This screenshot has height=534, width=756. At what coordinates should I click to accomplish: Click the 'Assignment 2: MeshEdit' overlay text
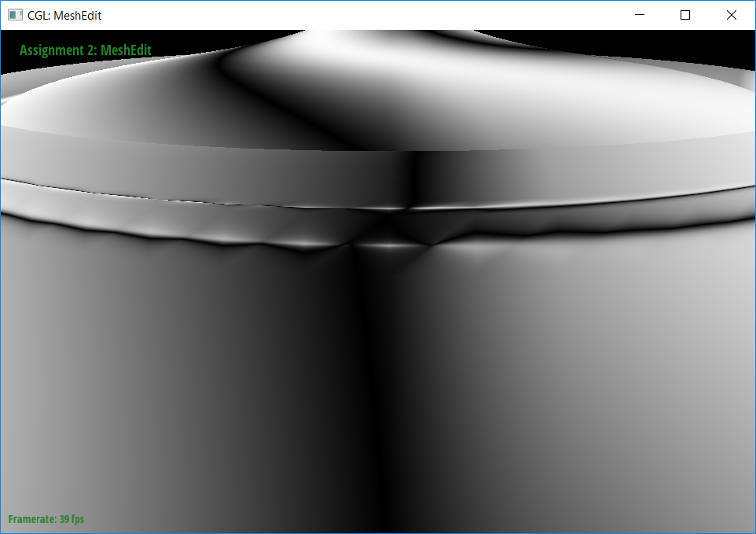tap(86, 50)
